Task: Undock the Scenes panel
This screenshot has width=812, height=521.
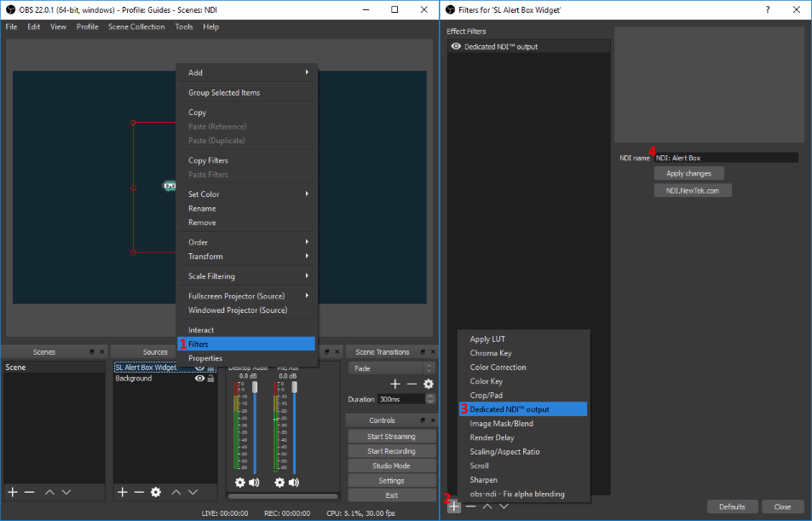Action: tap(92, 352)
